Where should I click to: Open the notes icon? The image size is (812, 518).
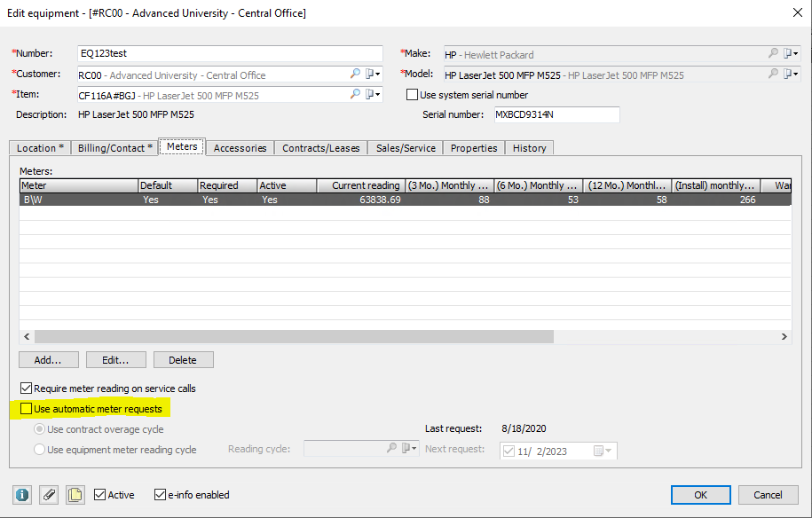click(75, 495)
